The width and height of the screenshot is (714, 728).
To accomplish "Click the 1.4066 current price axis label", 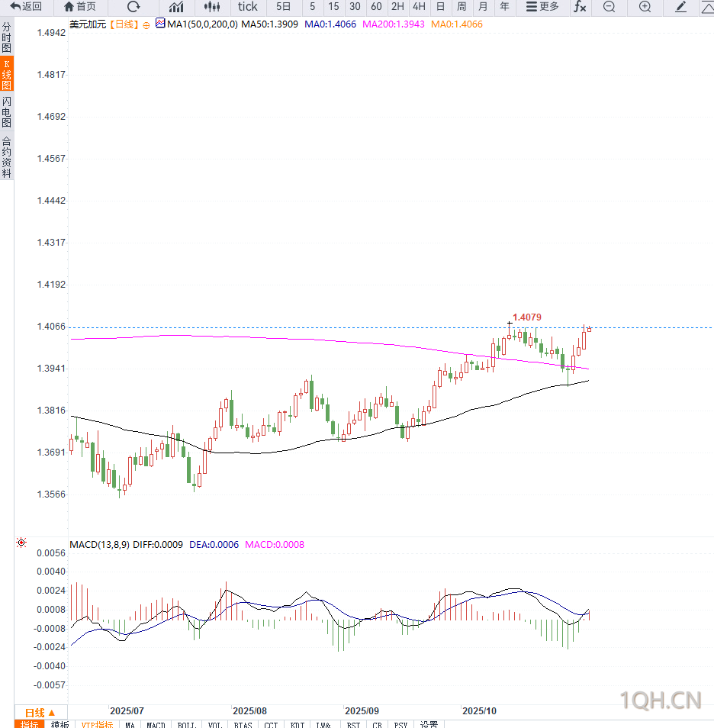I will point(51,327).
